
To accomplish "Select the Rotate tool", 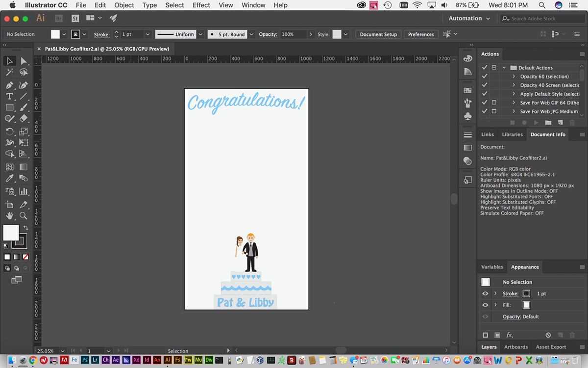I will tap(9, 131).
